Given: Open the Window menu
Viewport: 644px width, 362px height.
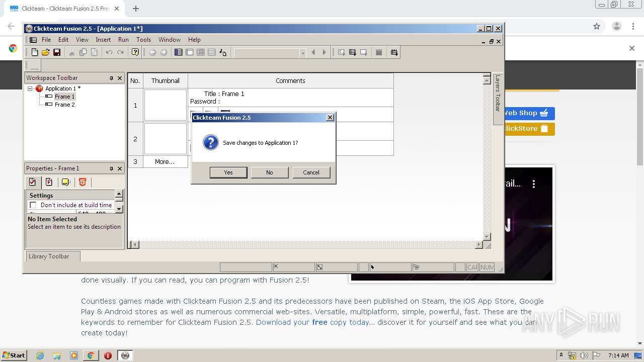Looking at the screenshot, I should [170, 40].
